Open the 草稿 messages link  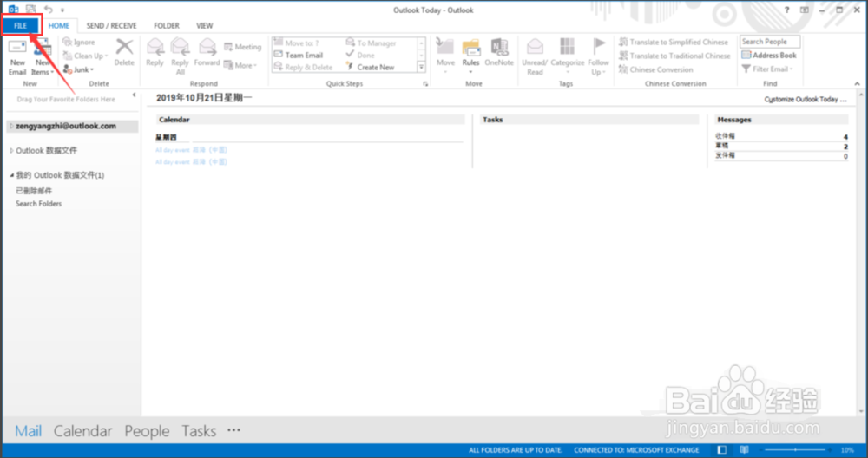[722, 146]
